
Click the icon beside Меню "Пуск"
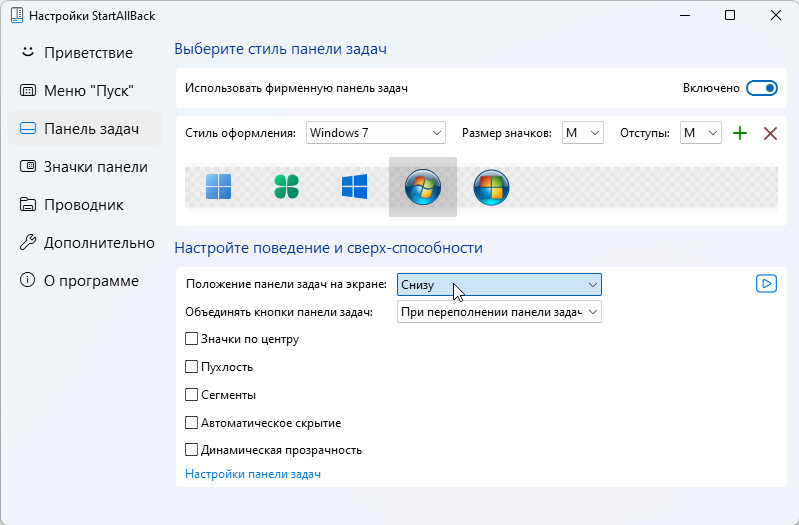[28, 91]
